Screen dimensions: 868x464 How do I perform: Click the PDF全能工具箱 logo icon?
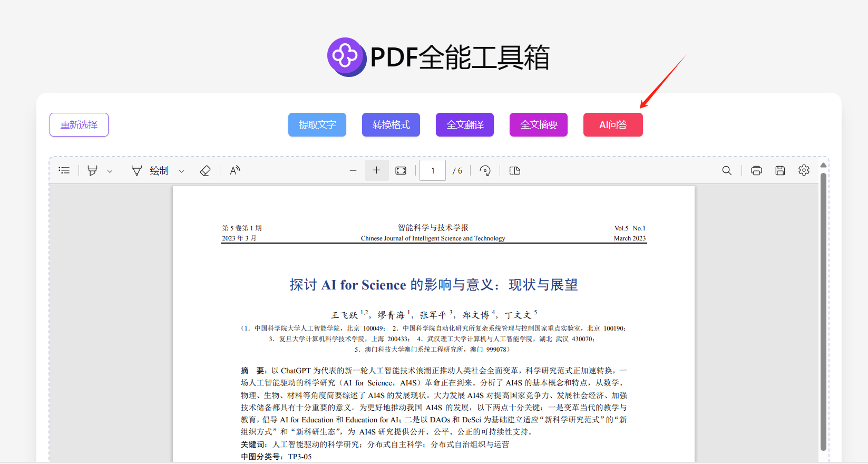point(346,57)
